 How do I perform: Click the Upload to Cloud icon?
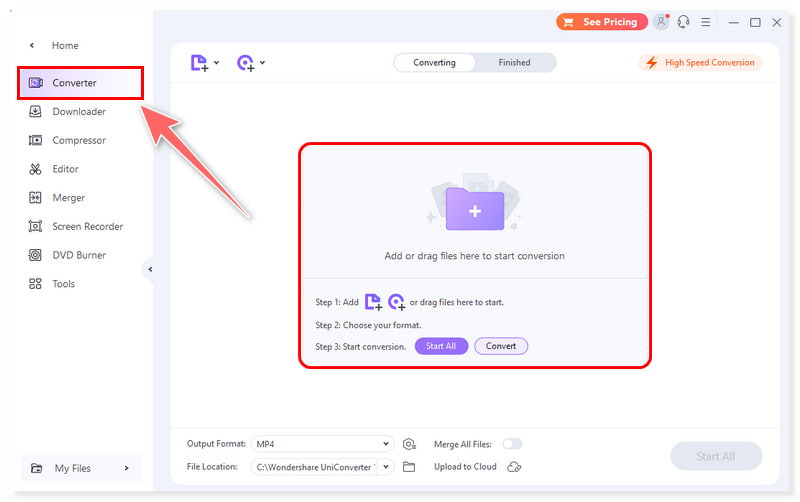[514, 467]
